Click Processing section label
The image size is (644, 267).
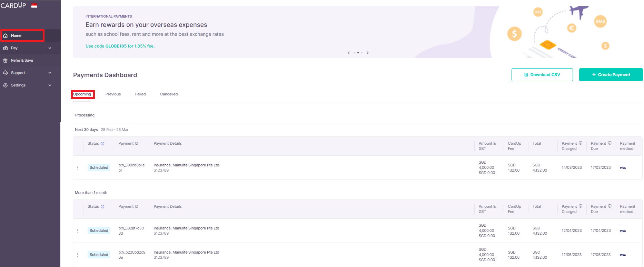click(x=85, y=115)
